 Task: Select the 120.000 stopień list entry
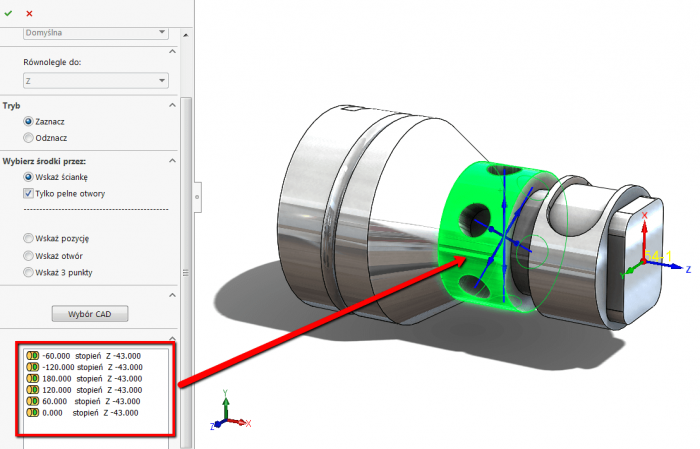coord(92,389)
